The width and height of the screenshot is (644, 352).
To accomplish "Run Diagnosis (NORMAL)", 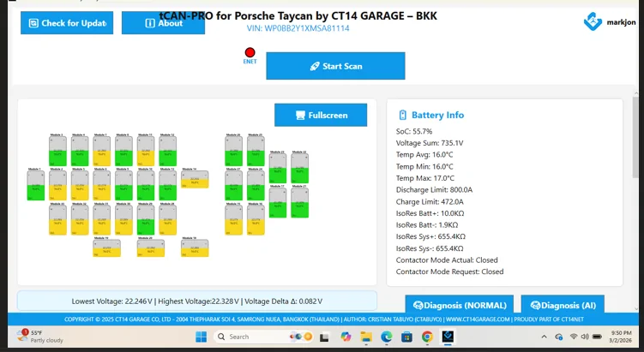I will pos(459,305).
